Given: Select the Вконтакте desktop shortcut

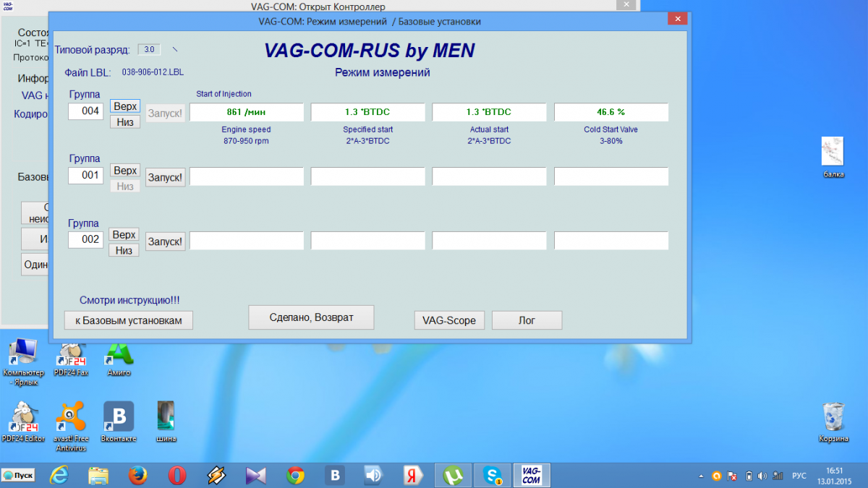Looking at the screenshot, I should (x=119, y=421).
